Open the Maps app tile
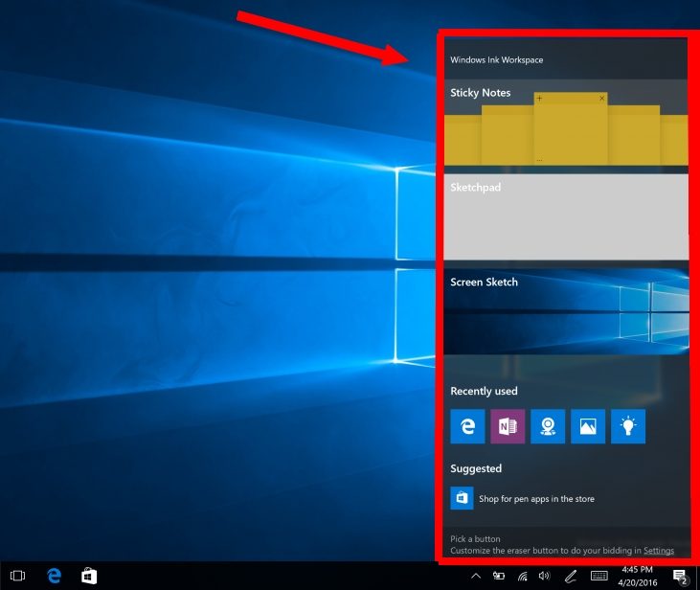Screen dimensions: 700x590 click(548, 427)
